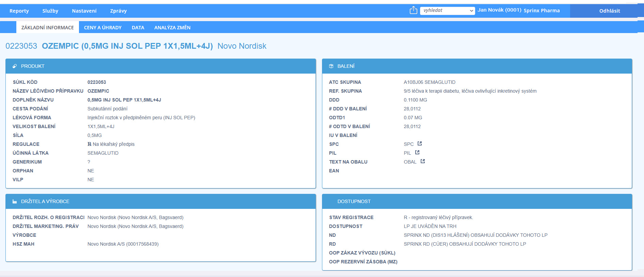
Task: Click the SPRINX RD (CÚER) entry
Action: 465,244
